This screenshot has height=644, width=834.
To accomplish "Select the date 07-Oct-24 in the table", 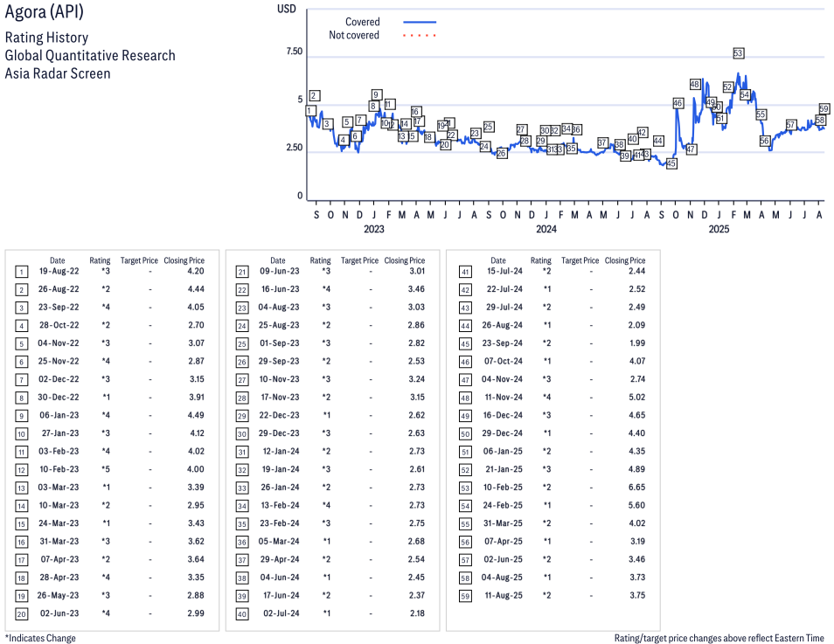I will click(x=504, y=362).
